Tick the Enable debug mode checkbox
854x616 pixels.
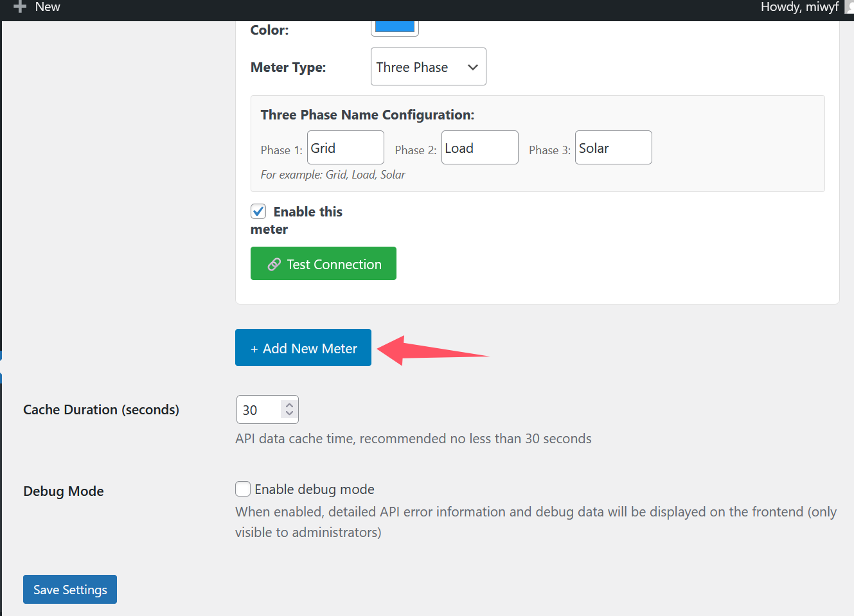243,489
